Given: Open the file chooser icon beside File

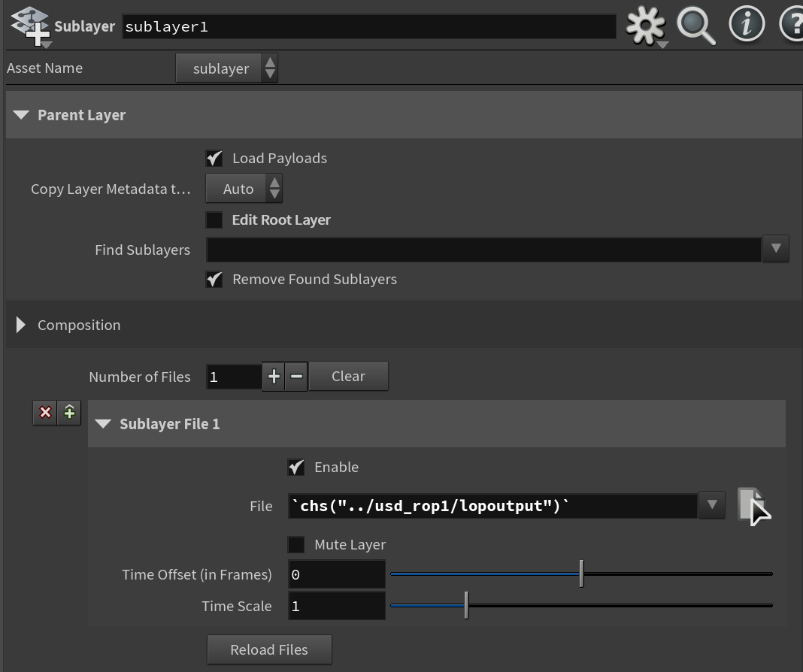Looking at the screenshot, I should coord(753,506).
